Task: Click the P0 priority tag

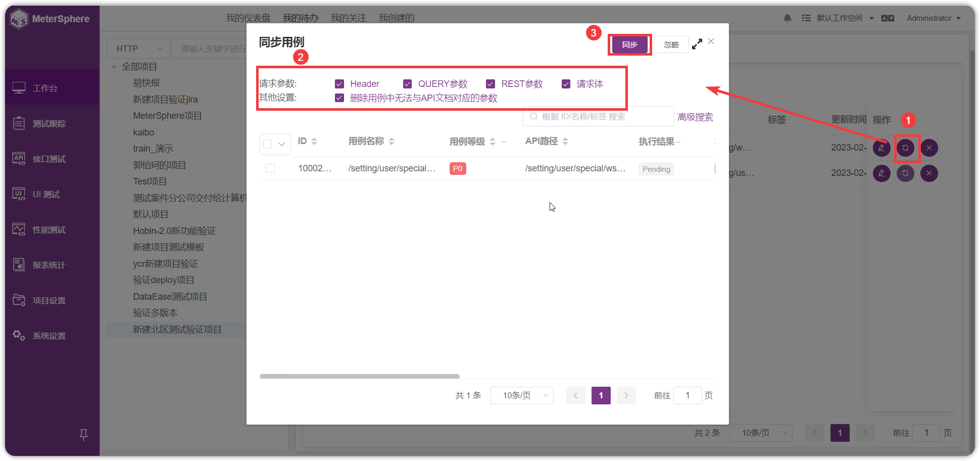Action: [x=458, y=169]
